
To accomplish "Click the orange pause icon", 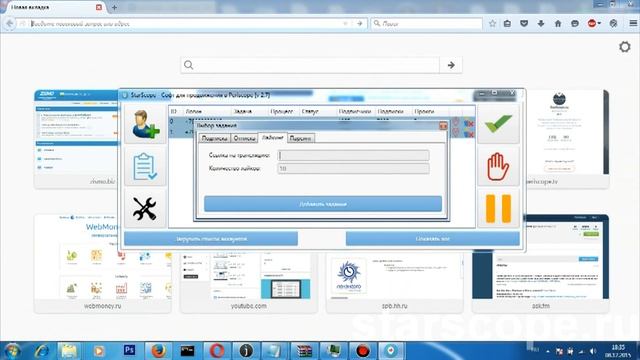I will pos(498,208).
